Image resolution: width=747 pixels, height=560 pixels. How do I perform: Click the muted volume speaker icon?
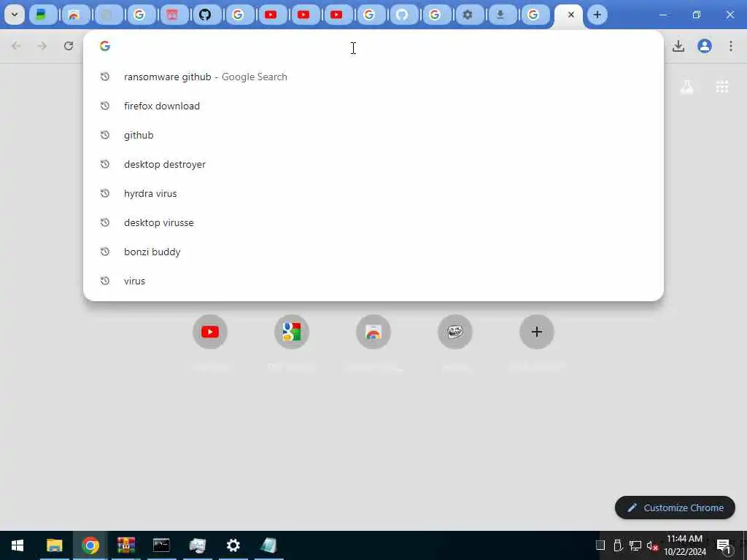652,545
